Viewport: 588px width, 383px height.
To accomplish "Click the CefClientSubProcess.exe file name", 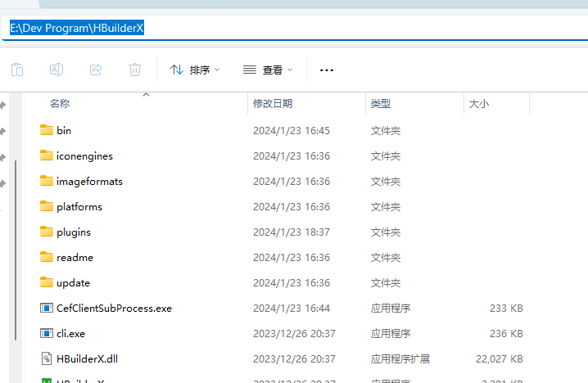I will tap(114, 308).
